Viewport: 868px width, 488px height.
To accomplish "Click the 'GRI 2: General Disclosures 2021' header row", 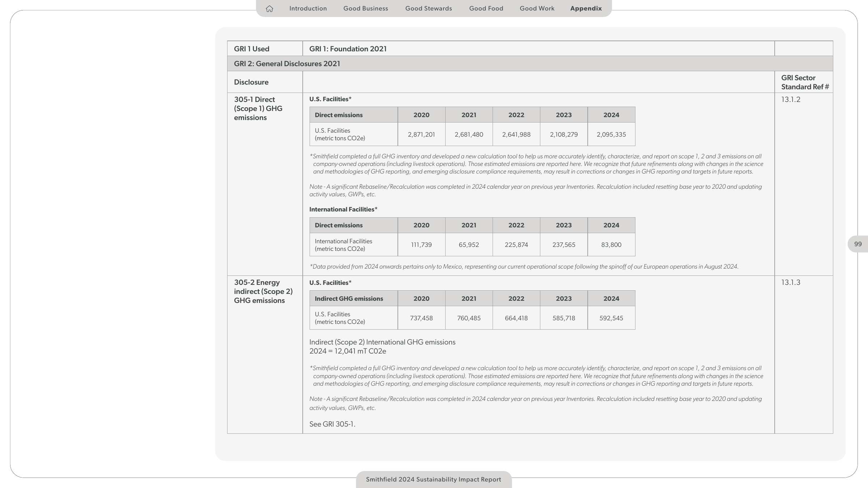I will [x=530, y=64].
